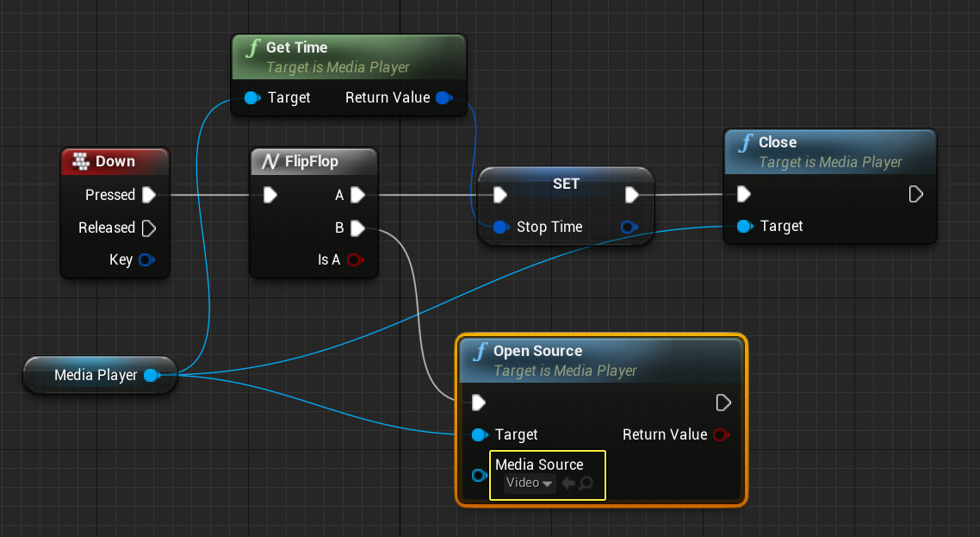Select the Down input event node header
980x537 pixels.
115,161
